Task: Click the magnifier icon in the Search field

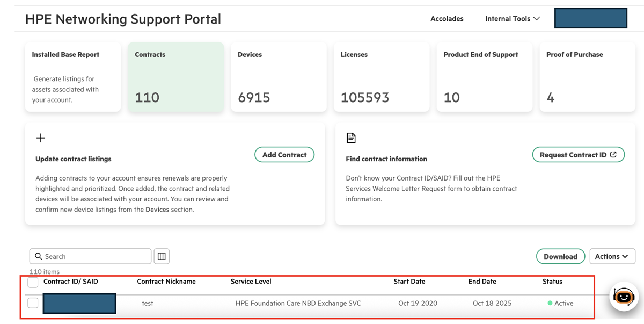Action: pos(38,256)
